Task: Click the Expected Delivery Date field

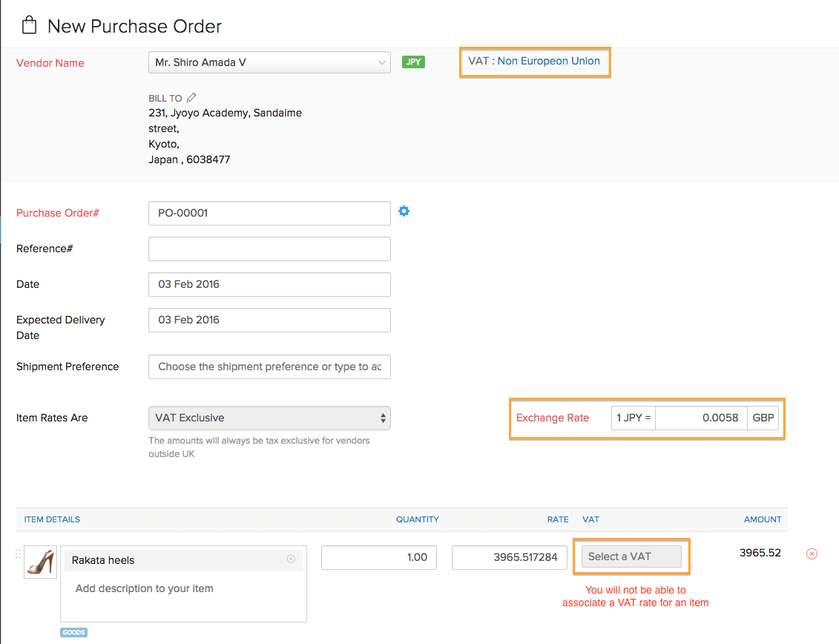Action: click(x=269, y=320)
